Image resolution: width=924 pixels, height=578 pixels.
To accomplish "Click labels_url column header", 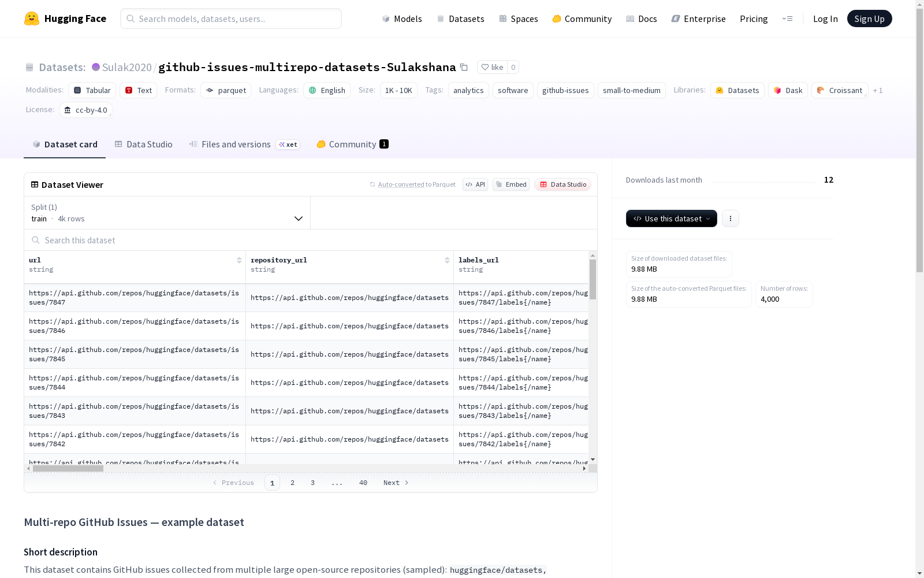I will click(479, 260).
